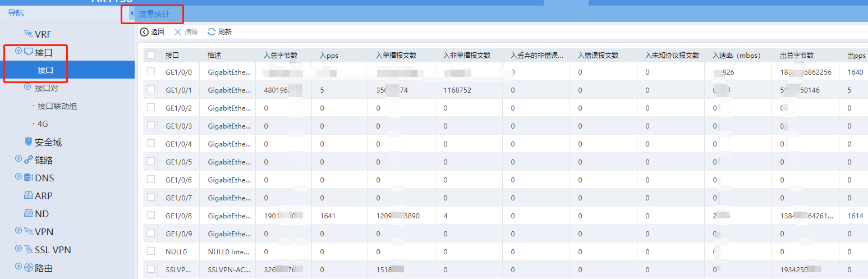Open the VRF navigation item
Viewport: 868px width, 279px height.
click(x=43, y=35)
